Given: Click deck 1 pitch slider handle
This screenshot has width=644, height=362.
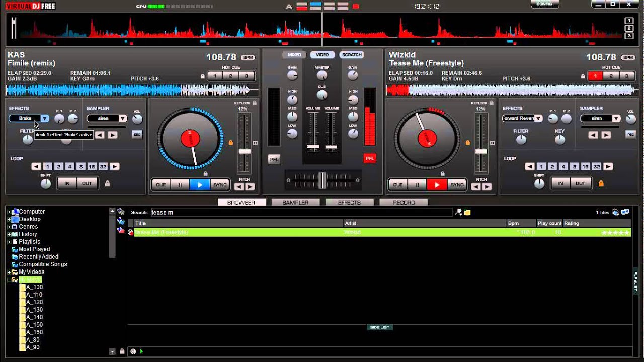Looking at the screenshot, I should (x=245, y=151).
